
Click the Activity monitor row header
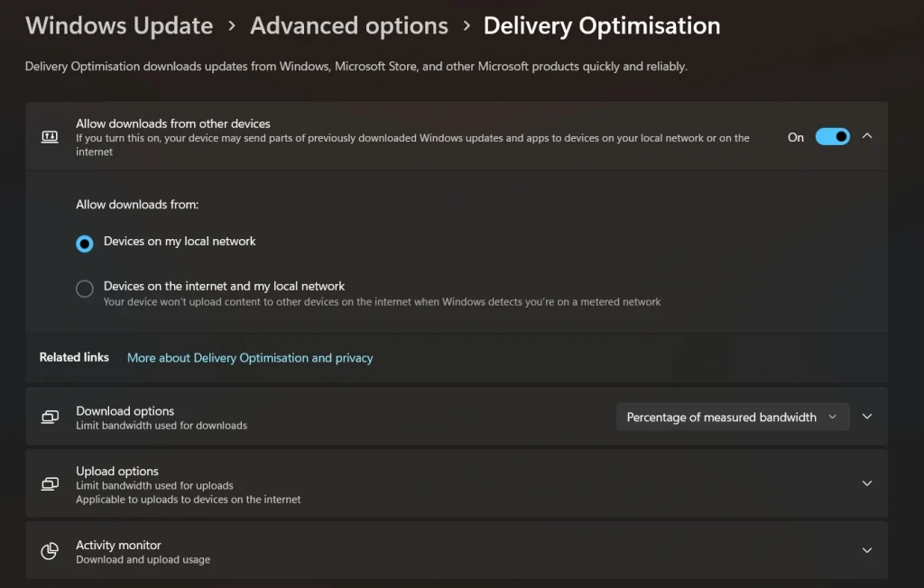pos(118,545)
